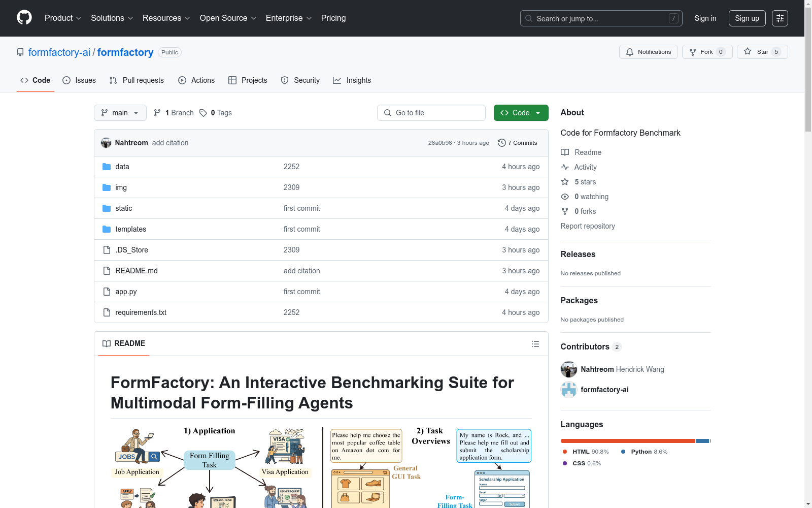
Task: Click the forks icon in About
Action: point(565,211)
